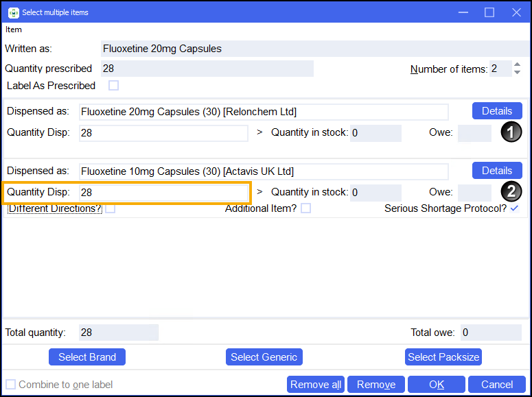Choose the Select Packsize button
Image resolution: width=532 pixels, height=397 pixels.
pyautogui.click(x=443, y=357)
